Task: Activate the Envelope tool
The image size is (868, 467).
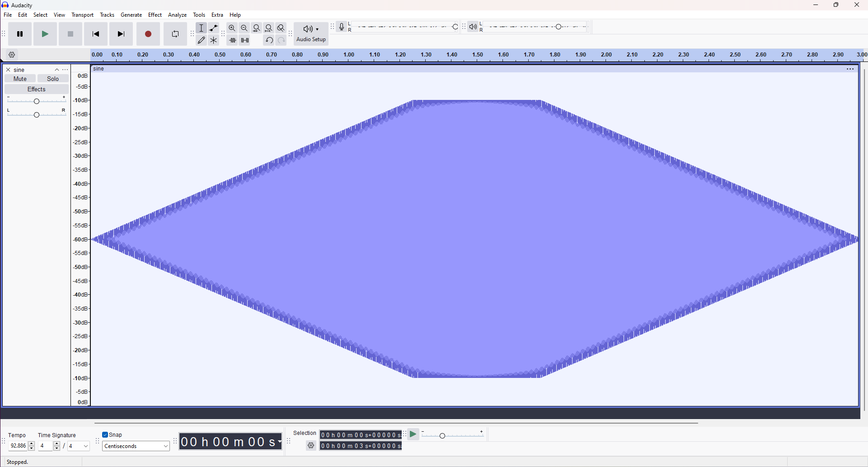Action: pos(213,28)
